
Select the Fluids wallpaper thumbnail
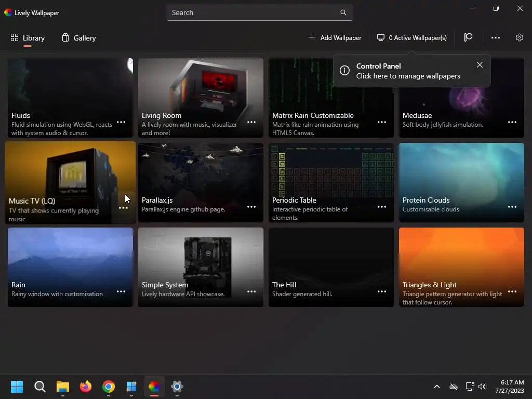click(71, 98)
